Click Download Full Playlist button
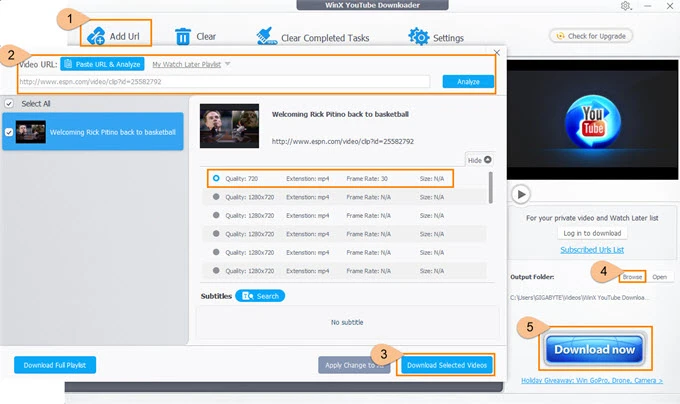 55,365
